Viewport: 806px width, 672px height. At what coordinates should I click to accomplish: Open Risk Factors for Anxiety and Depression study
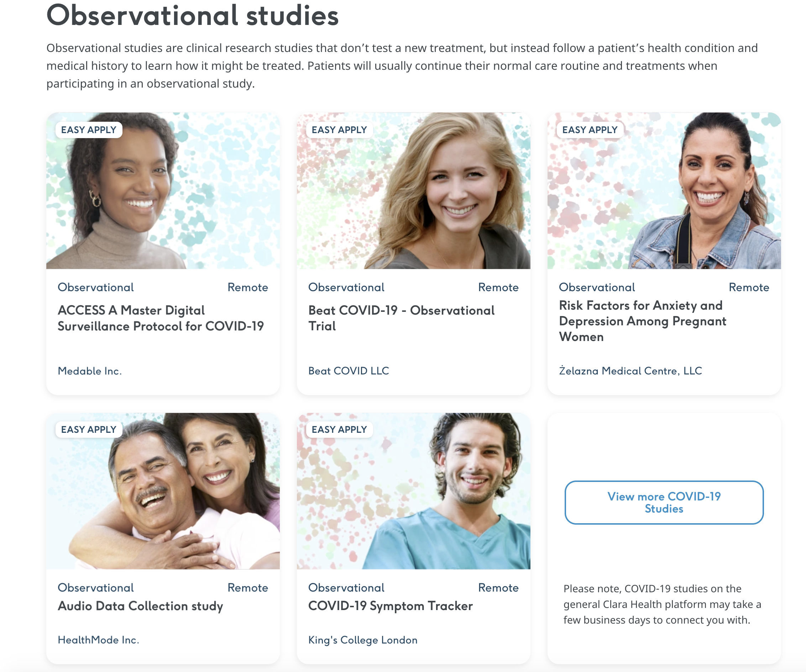pyautogui.click(x=643, y=321)
